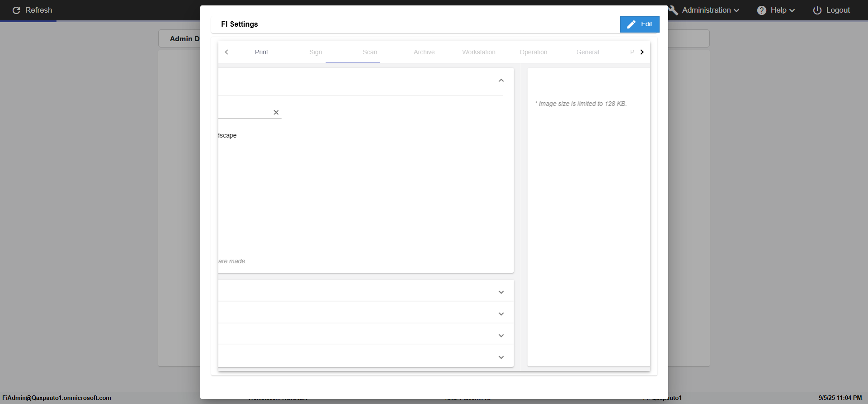Switch to the Workstation tab
The image size is (868, 404).
point(479,52)
